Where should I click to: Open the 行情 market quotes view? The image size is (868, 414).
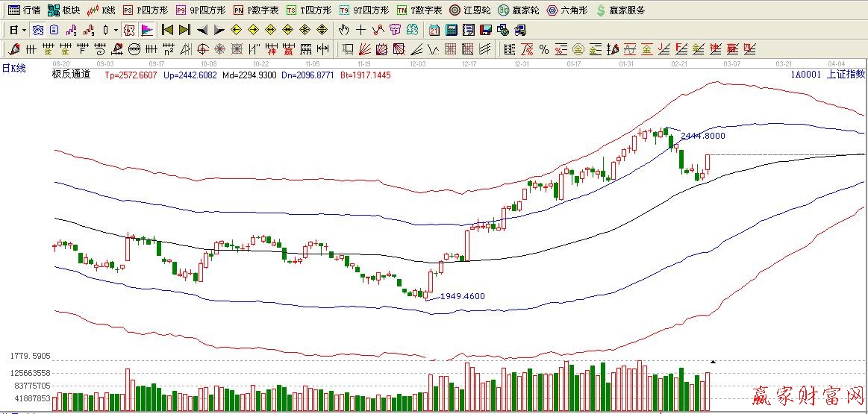[24, 10]
